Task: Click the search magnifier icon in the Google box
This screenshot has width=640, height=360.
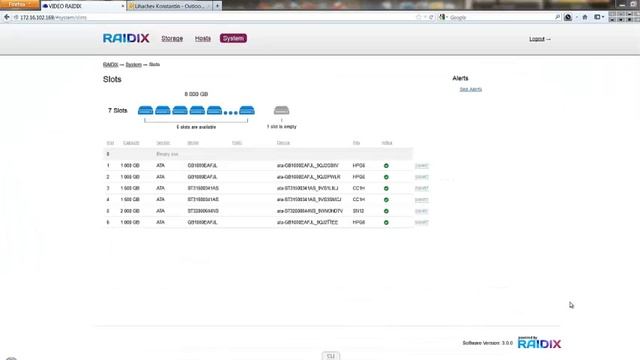Action: click(x=557, y=17)
